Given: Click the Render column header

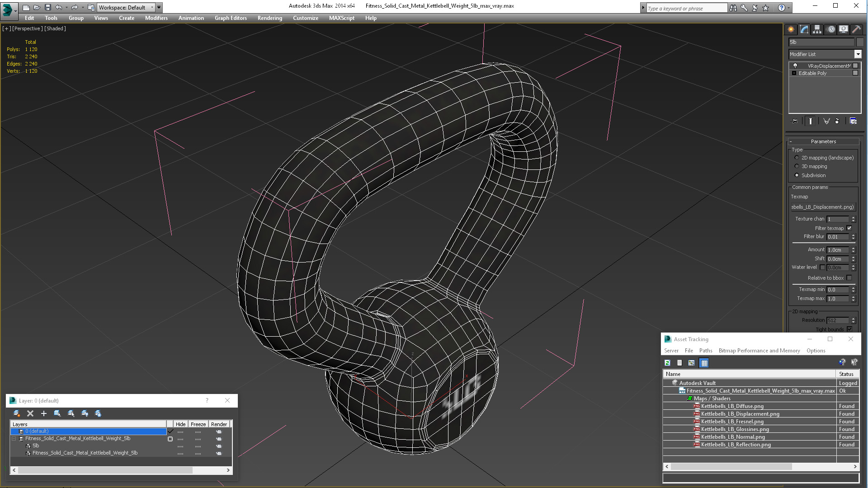Looking at the screenshot, I should tap(219, 424).
